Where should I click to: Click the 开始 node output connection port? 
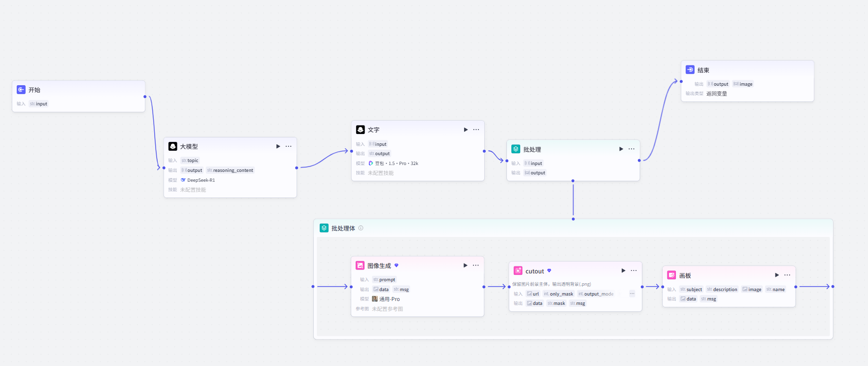tap(145, 97)
